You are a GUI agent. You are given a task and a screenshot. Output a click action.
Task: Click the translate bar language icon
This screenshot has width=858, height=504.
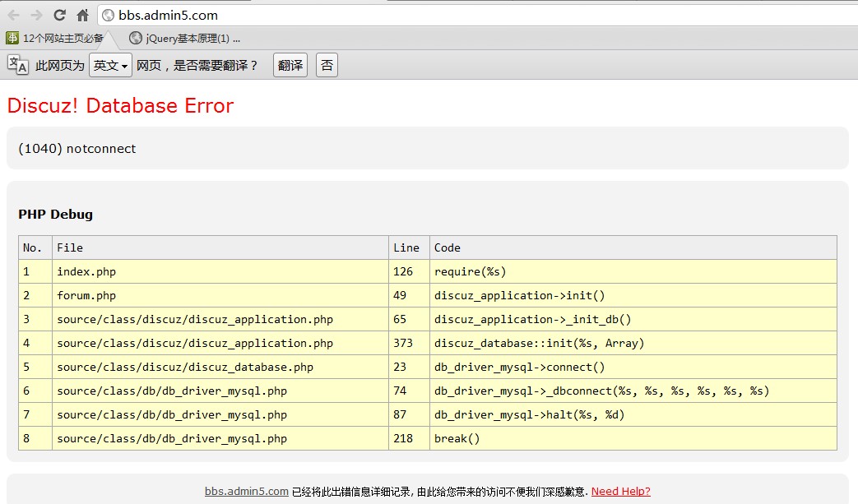click(17, 64)
